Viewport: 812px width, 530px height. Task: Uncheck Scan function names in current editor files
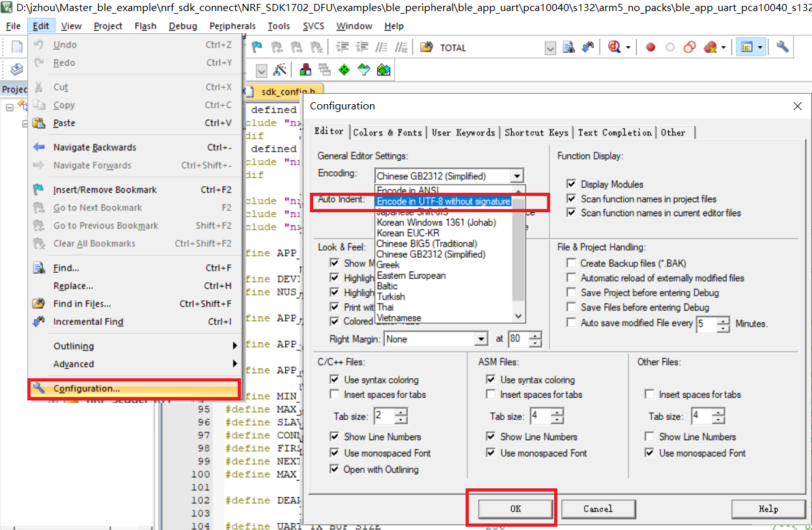tap(571, 213)
